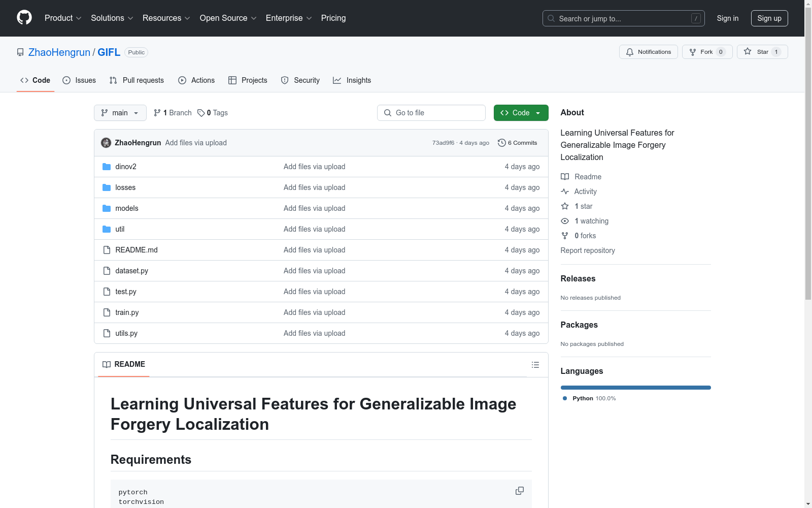Open the main branch selector dropdown

[x=120, y=113]
